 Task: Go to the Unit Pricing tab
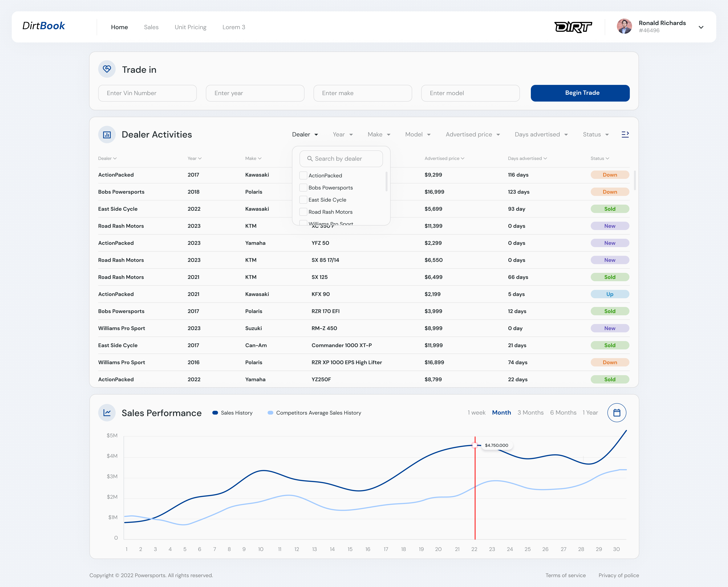coord(191,27)
